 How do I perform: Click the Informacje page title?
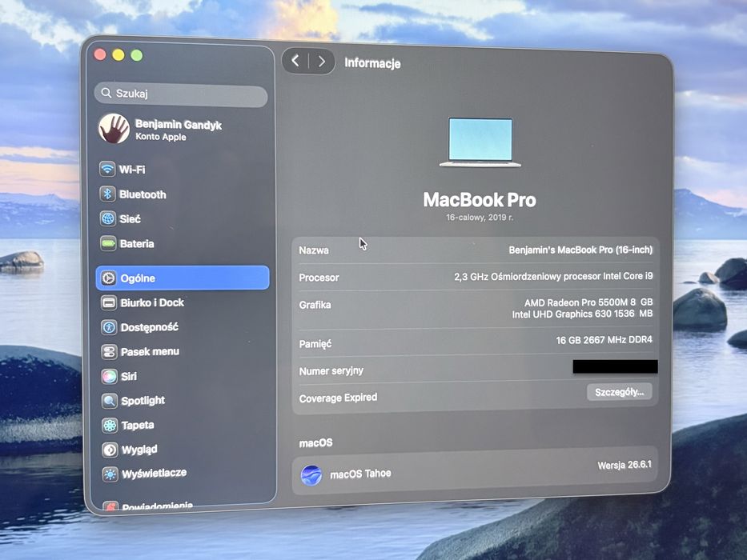(x=372, y=63)
